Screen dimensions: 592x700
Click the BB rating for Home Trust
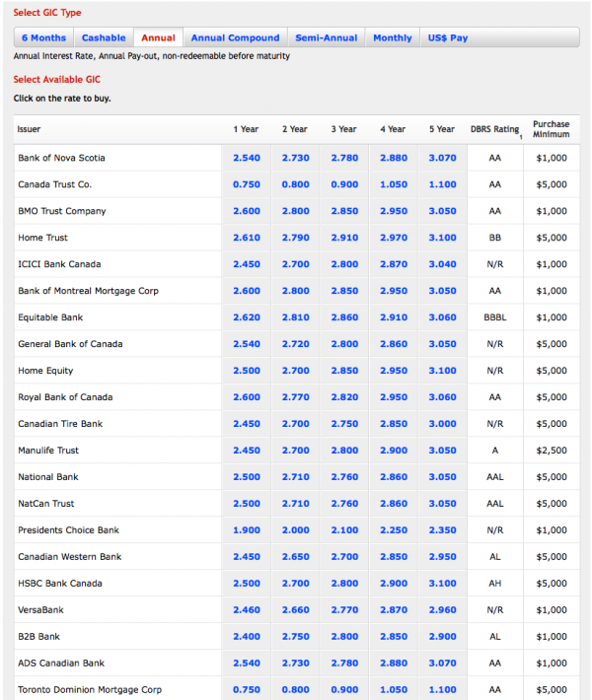(495, 238)
